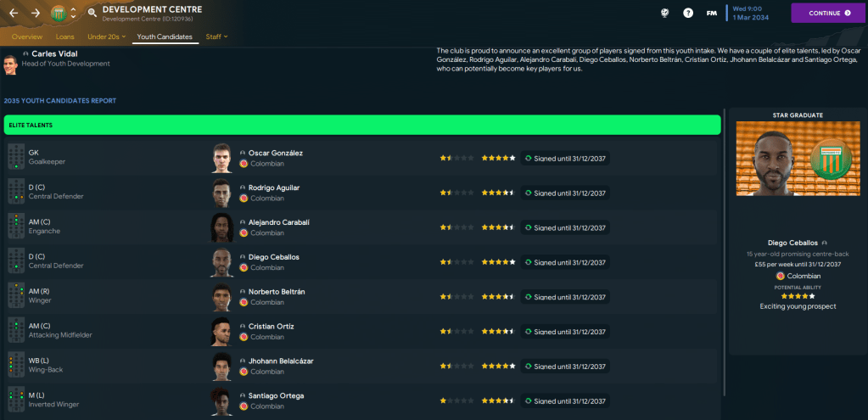
Task: Open the FM menu icon
Action: 712,14
